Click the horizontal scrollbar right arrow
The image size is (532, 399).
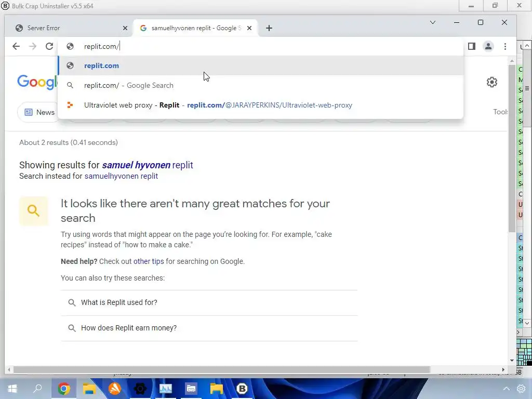coord(503,369)
